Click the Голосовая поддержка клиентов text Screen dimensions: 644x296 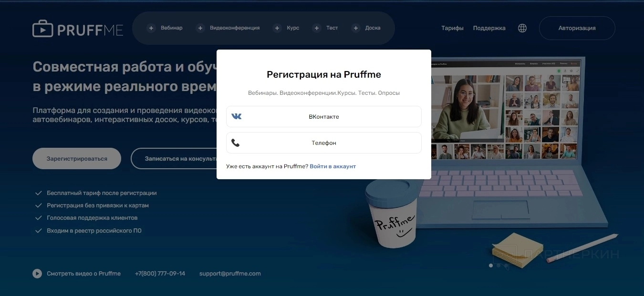tap(92, 218)
